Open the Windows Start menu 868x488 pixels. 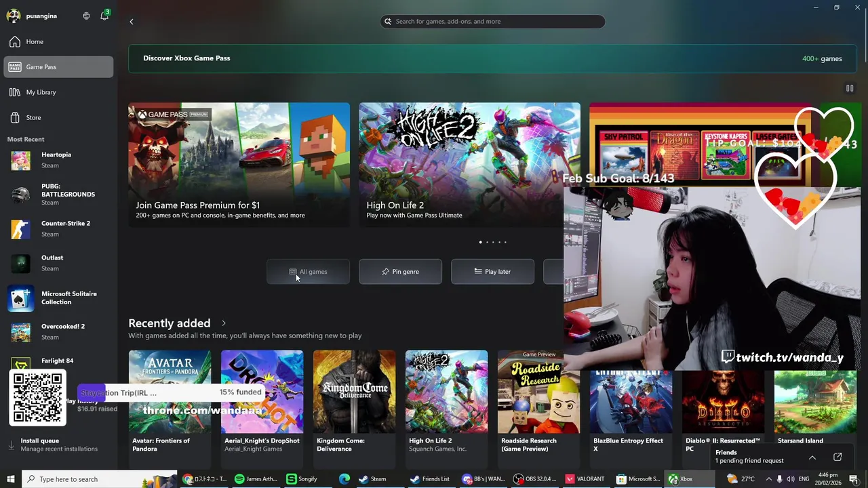pyautogui.click(x=10, y=479)
